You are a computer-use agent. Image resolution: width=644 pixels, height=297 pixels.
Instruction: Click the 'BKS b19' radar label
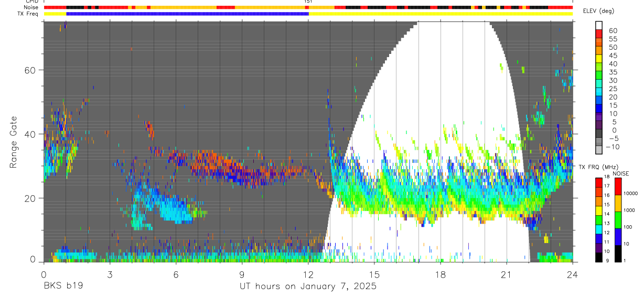(x=63, y=287)
